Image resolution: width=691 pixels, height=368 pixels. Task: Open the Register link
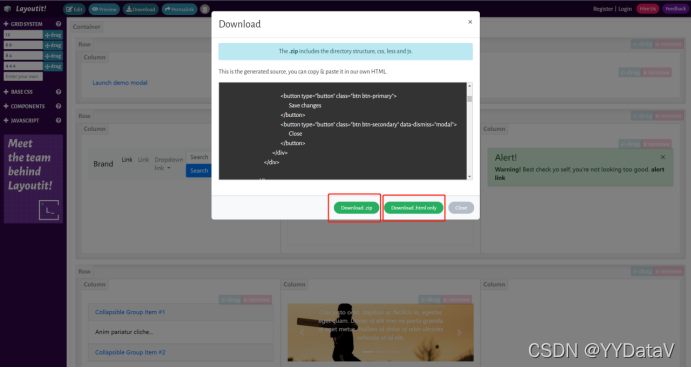click(603, 9)
